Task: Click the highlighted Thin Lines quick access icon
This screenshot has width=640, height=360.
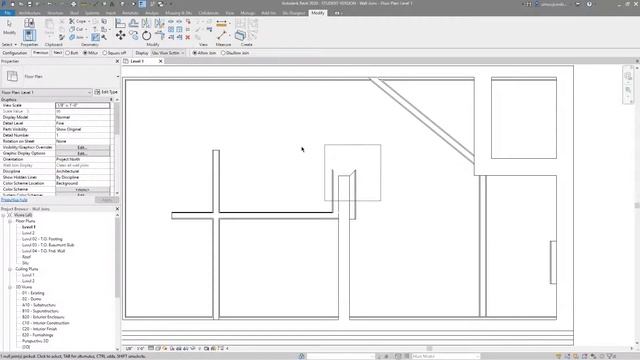Action: tap(142, 4)
